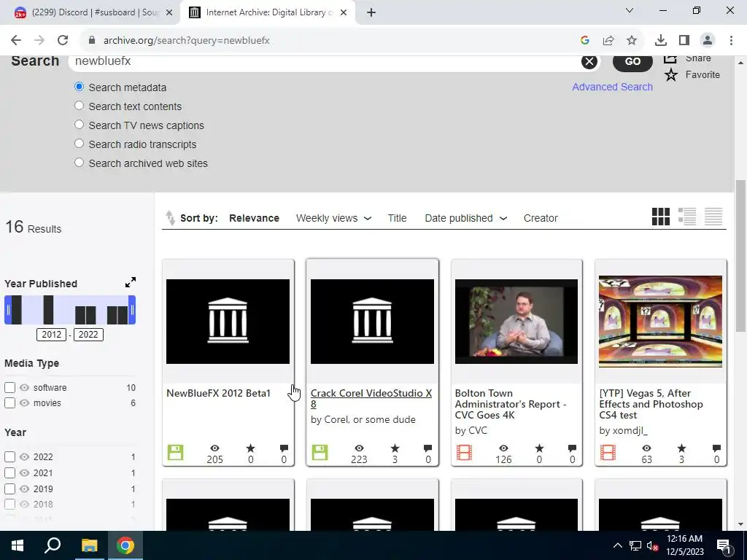Bookmark this page with star icon

pyautogui.click(x=632, y=41)
